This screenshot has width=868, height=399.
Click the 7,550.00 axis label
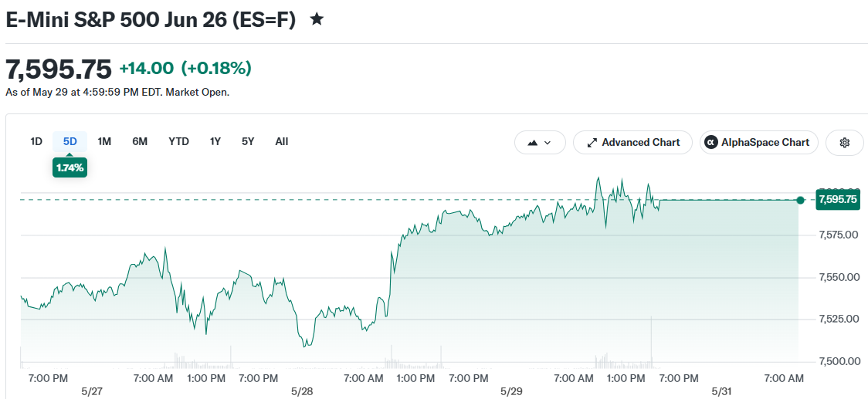tap(839, 277)
